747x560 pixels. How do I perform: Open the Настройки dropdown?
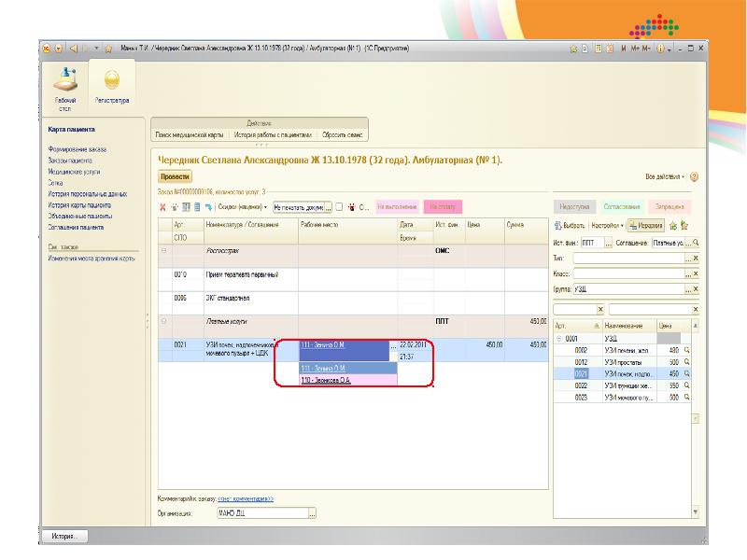coord(608,226)
